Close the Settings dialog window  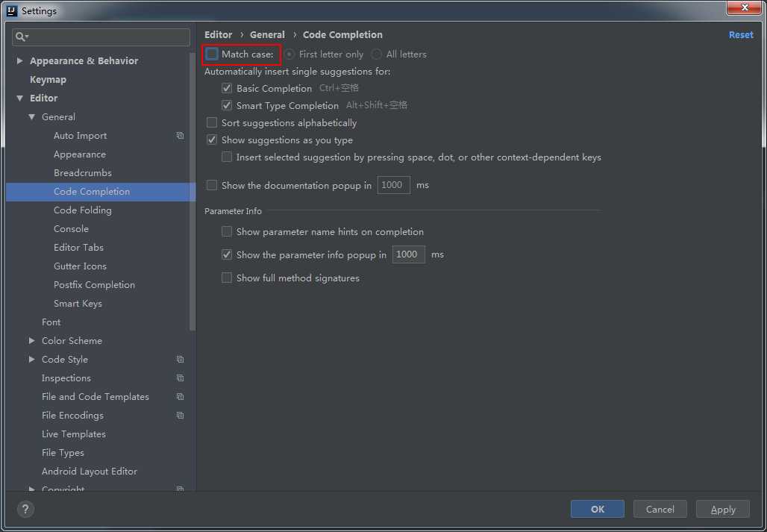tap(745, 7)
